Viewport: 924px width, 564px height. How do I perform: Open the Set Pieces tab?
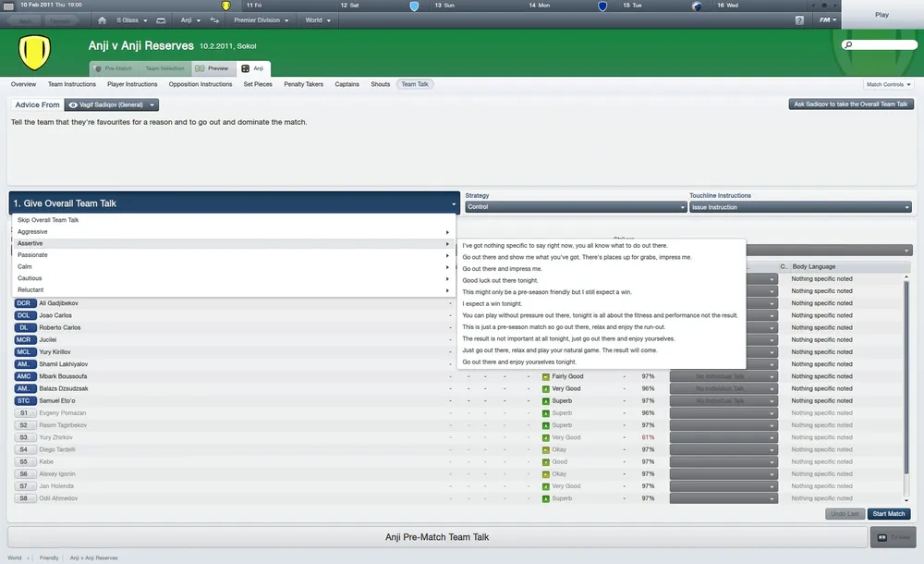tap(258, 84)
